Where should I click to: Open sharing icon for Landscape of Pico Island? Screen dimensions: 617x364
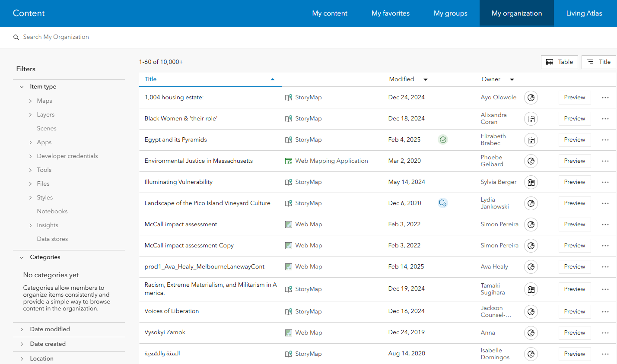[x=531, y=203]
